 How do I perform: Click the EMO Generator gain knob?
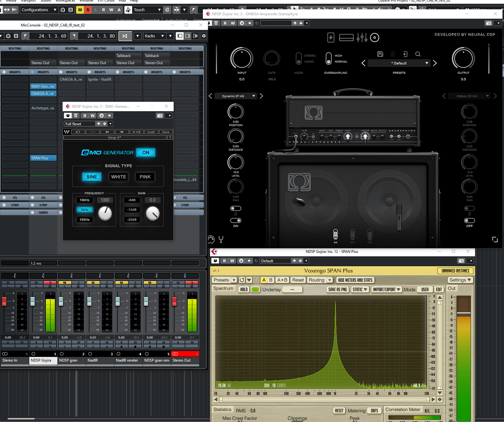153,213
